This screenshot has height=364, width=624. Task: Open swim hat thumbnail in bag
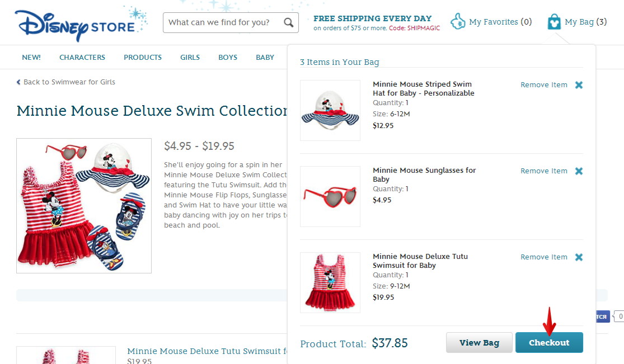point(330,110)
